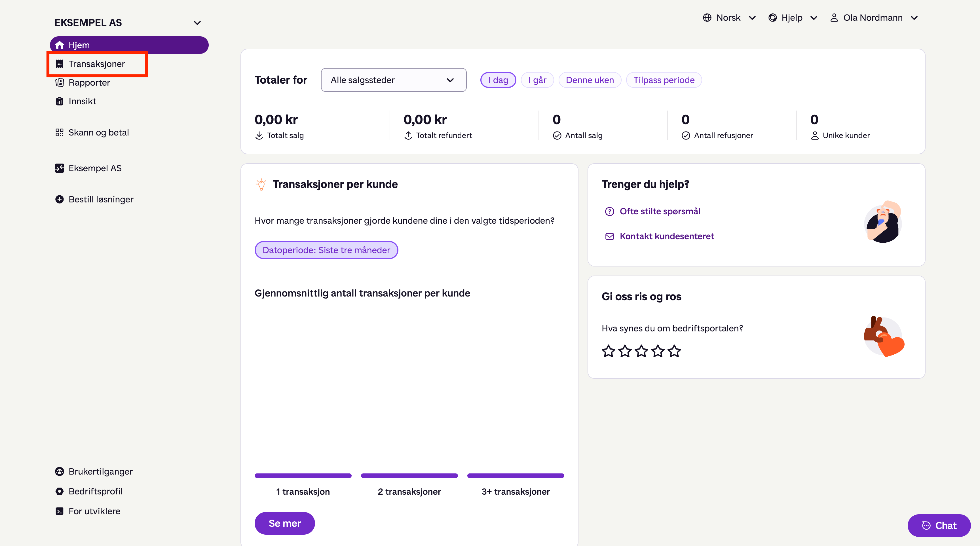
Task: Rate the portal three stars
Action: pyautogui.click(x=641, y=351)
